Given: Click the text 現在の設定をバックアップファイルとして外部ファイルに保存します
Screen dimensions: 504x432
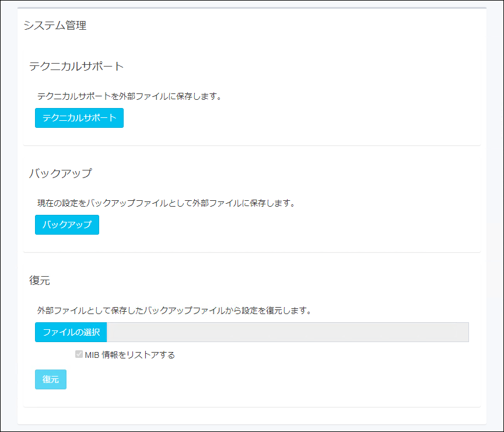Looking at the screenshot, I should pyautogui.click(x=166, y=203).
